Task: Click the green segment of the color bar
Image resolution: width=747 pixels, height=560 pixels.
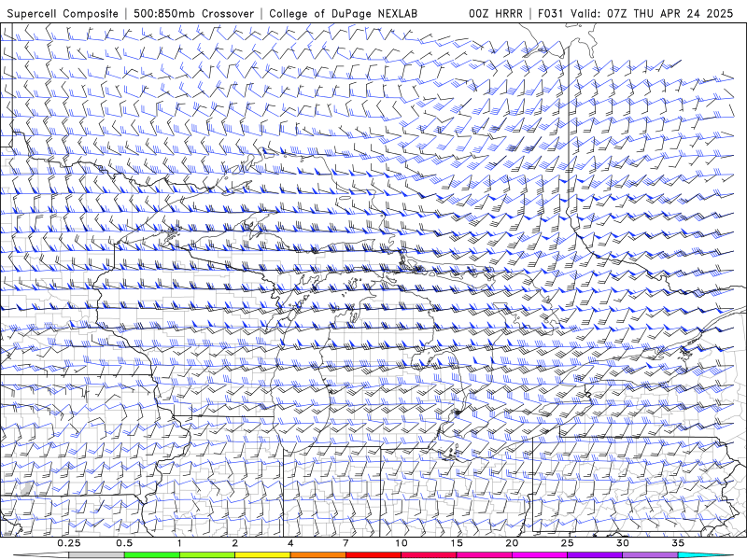Action: point(151,555)
